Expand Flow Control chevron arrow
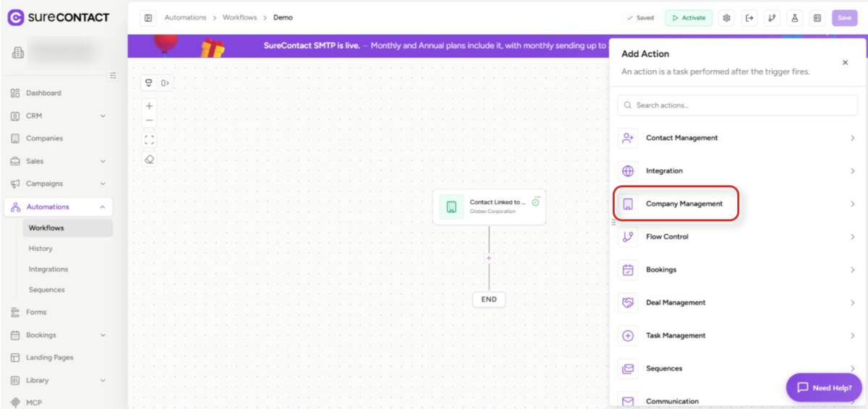868x409 pixels. 854,237
